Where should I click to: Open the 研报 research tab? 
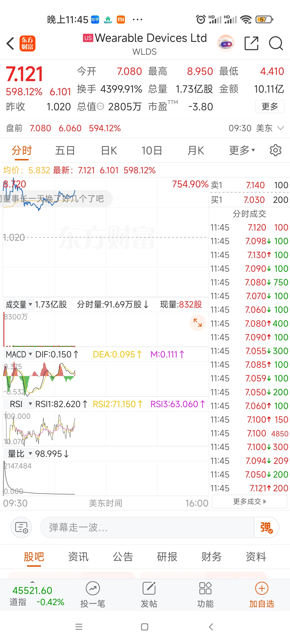[x=167, y=557]
